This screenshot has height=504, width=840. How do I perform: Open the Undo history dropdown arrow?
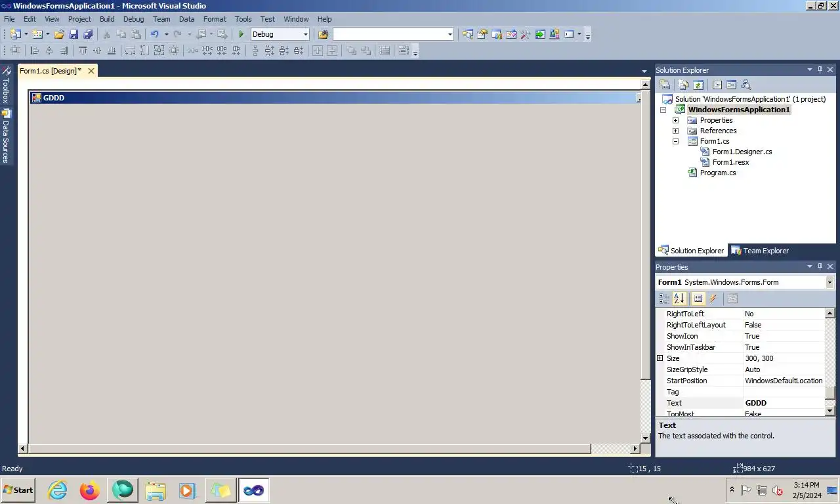tap(166, 34)
